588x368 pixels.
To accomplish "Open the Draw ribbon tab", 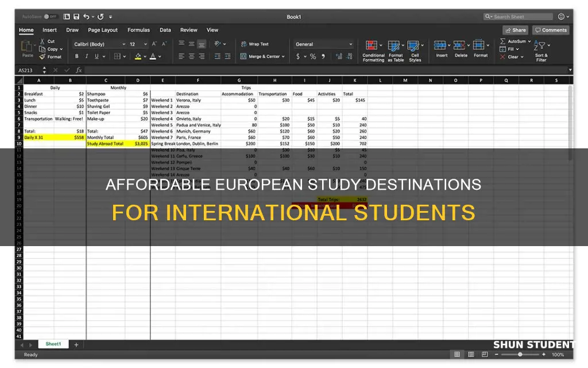I will (72, 30).
